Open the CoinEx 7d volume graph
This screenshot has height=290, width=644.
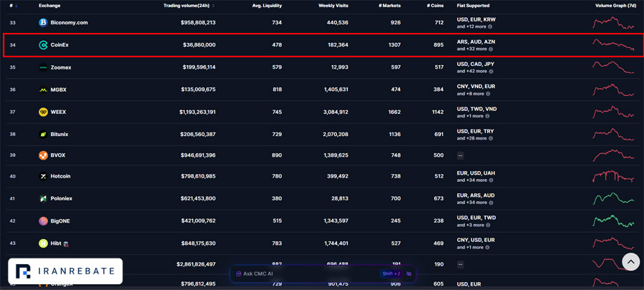point(613,44)
